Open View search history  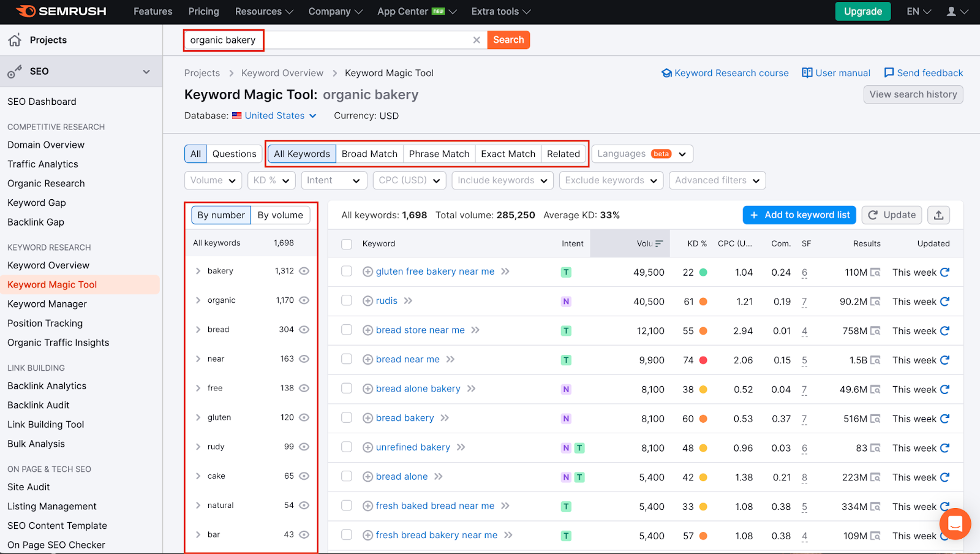[913, 94]
